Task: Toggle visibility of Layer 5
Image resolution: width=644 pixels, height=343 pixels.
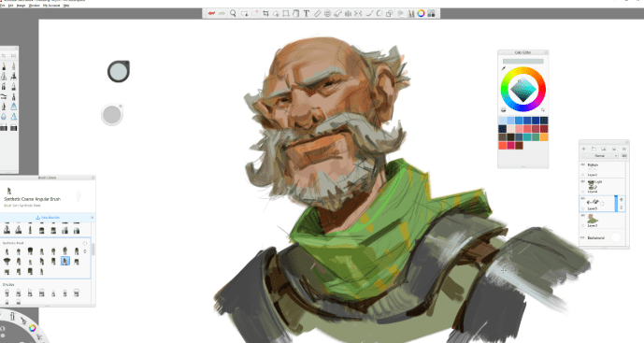Action: pyautogui.click(x=583, y=199)
